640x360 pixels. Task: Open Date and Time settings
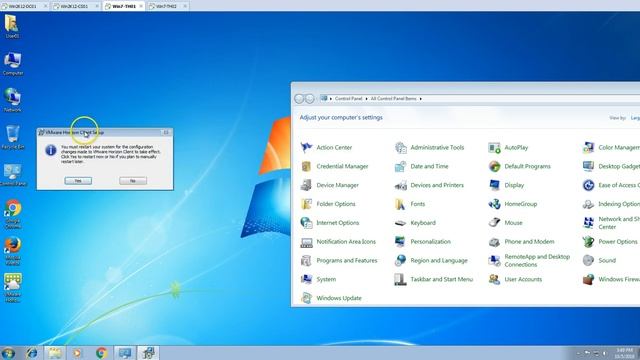pyautogui.click(x=422, y=166)
